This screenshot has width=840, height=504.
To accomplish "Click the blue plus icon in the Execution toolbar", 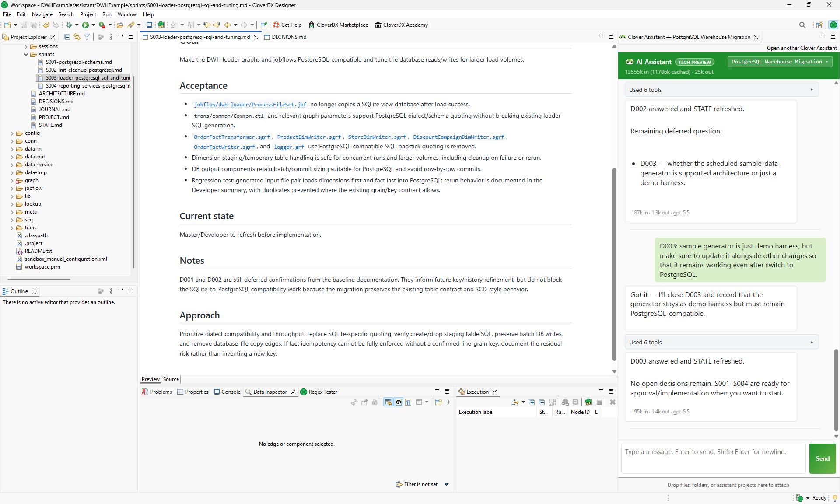I will coord(532,402).
